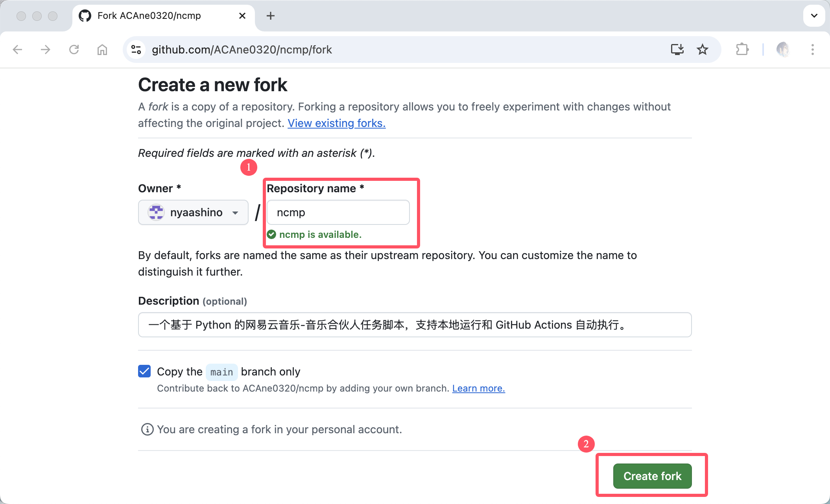Image resolution: width=830 pixels, height=504 pixels.
Task: Open the Chrome three-dot menu
Action: (x=812, y=50)
